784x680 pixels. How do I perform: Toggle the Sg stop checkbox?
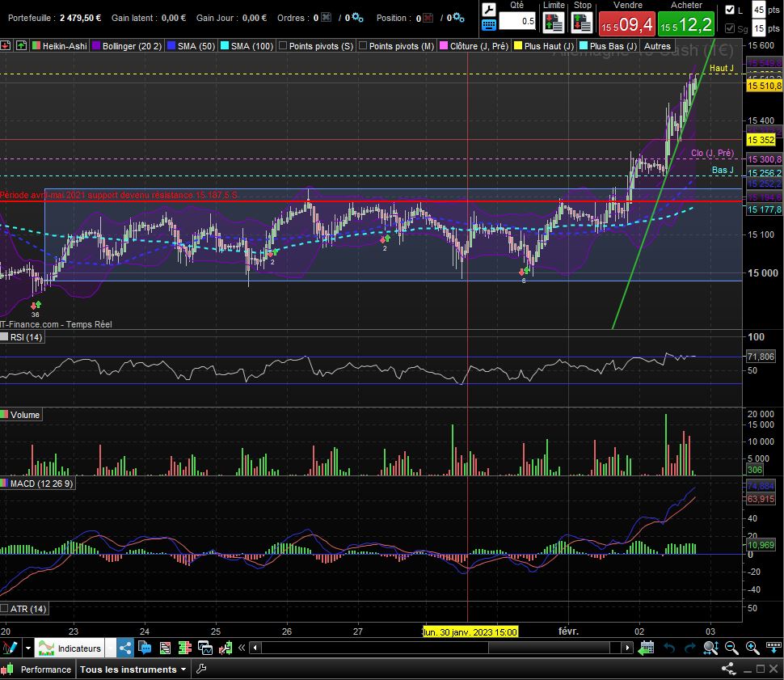(x=730, y=28)
